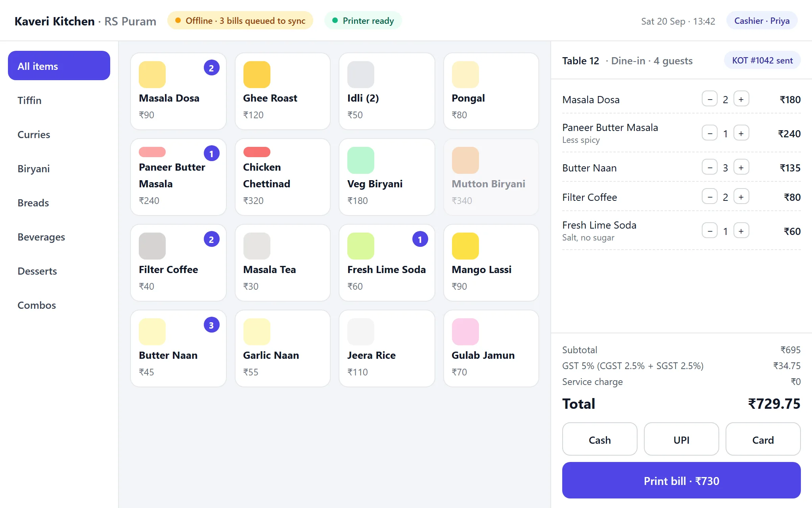View the Desserts category
The width and height of the screenshot is (812, 508).
[59, 271]
